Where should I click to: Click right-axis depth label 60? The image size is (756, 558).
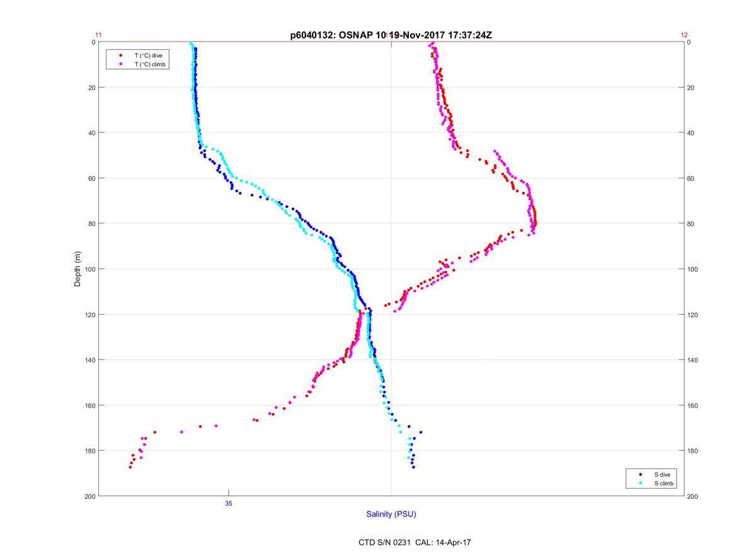tap(691, 178)
